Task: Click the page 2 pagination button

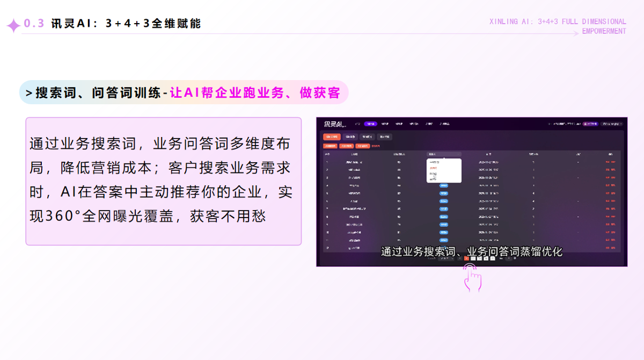Action: [473, 258]
